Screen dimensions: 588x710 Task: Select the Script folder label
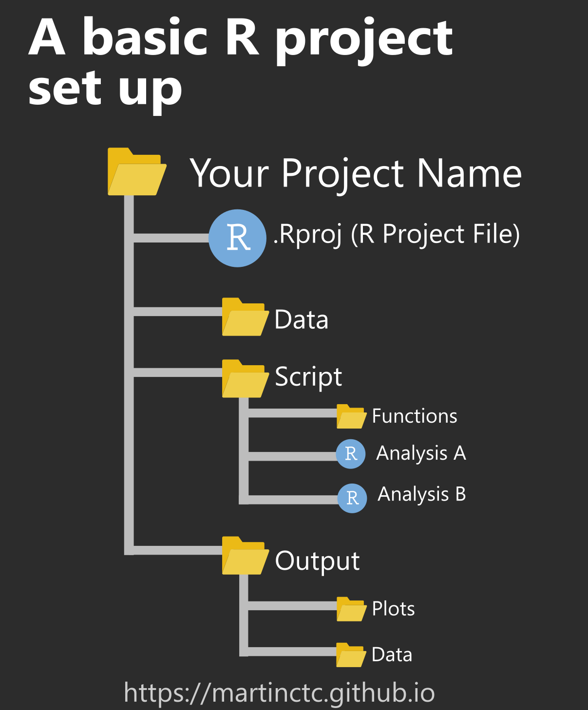(x=308, y=377)
